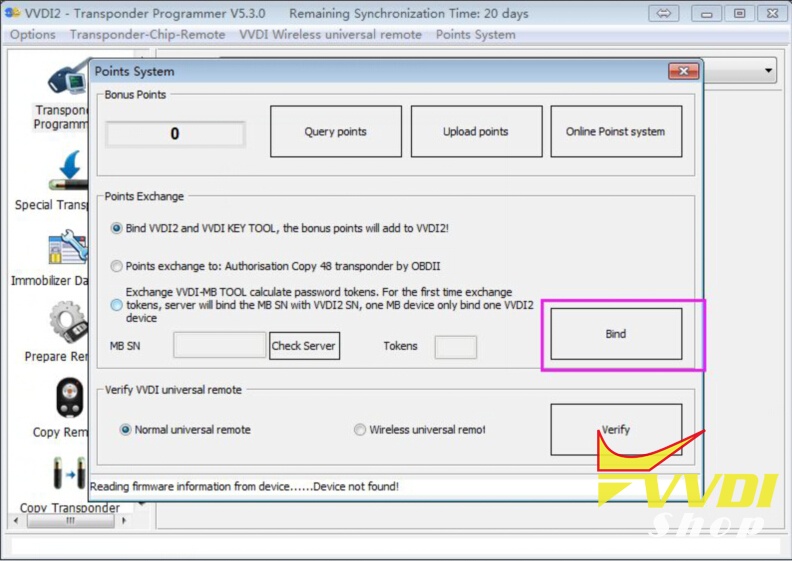Choose Wireless universal remote radio button
792x561 pixels.
coord(360,430)
